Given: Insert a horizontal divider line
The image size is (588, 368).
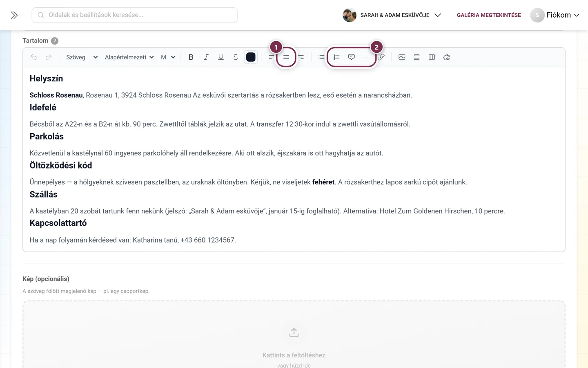Looking at the screenshot, I should point(366,57).
